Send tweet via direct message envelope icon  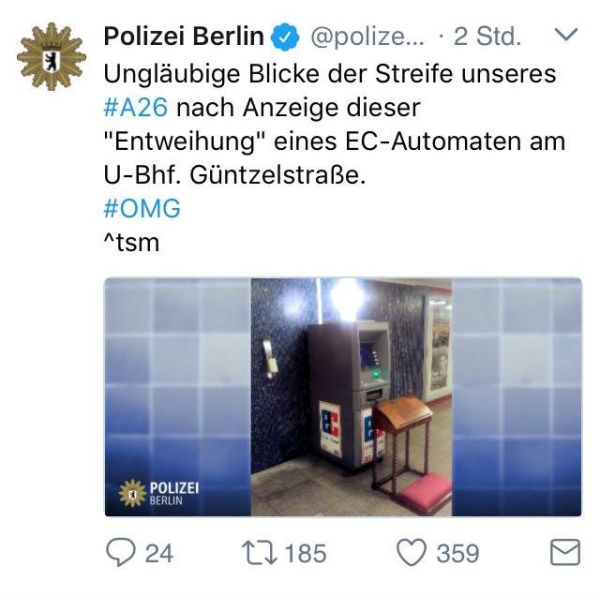pyautogui.click(x=565, y=552)
